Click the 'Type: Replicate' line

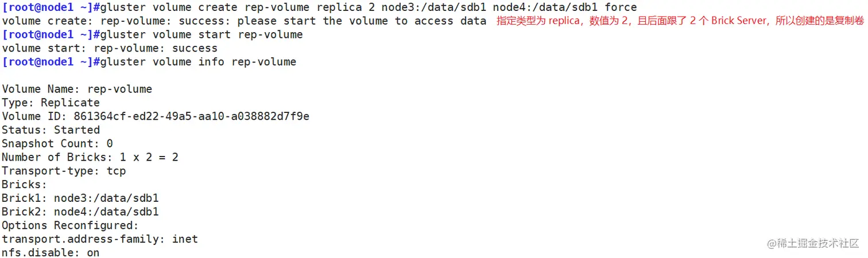(x=51, y=103)
